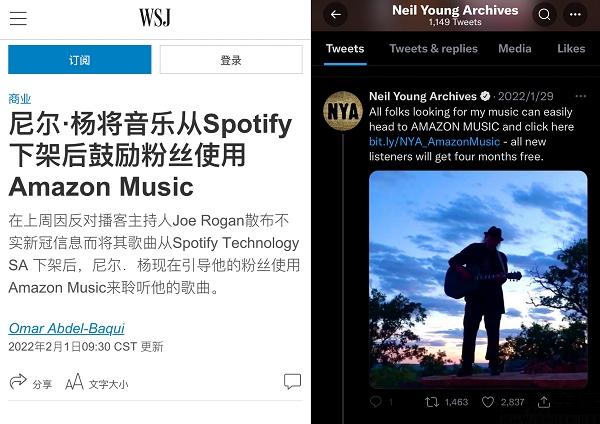Open the tweet's three-dot options menu
Image resolution: width=600 pixels, height=424 pixels.
tap(580, 96)
